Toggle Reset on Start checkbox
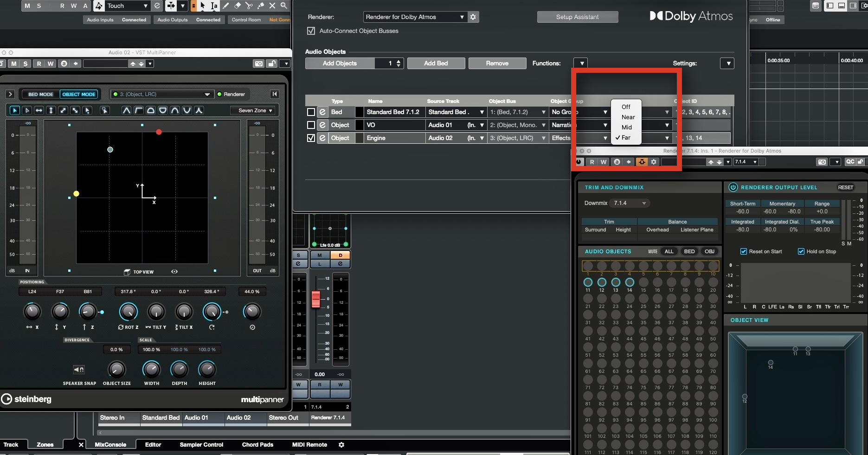 click(x=744, y=251)
